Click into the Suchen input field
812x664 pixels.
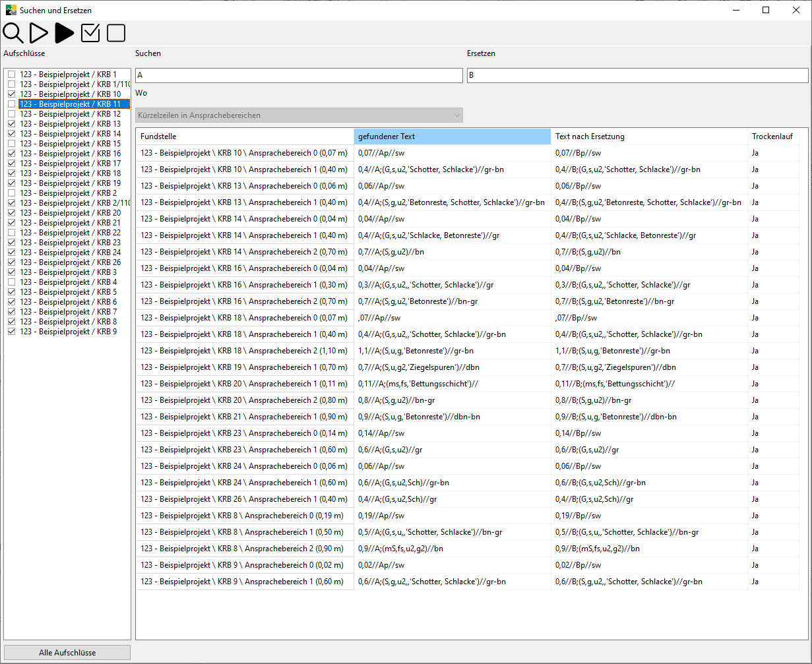[299, 76]
